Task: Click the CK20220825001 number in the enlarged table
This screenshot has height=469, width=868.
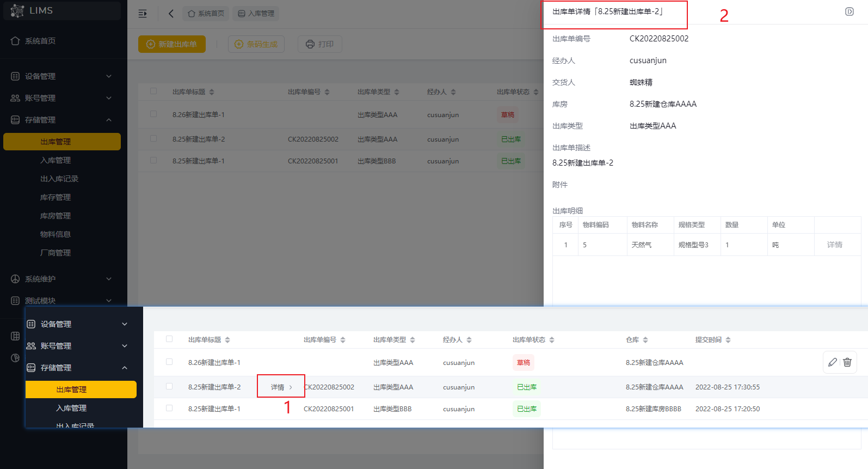Action: point(329,409)
